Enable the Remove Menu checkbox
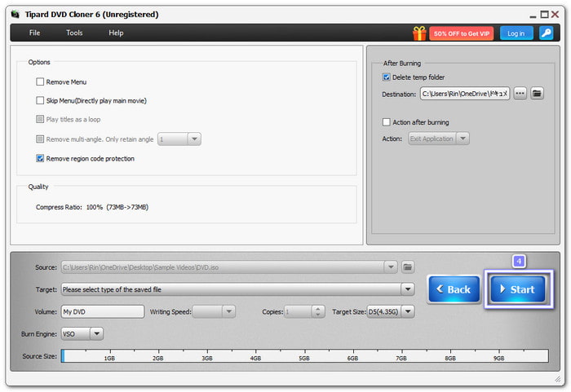 tap(40, 81)
